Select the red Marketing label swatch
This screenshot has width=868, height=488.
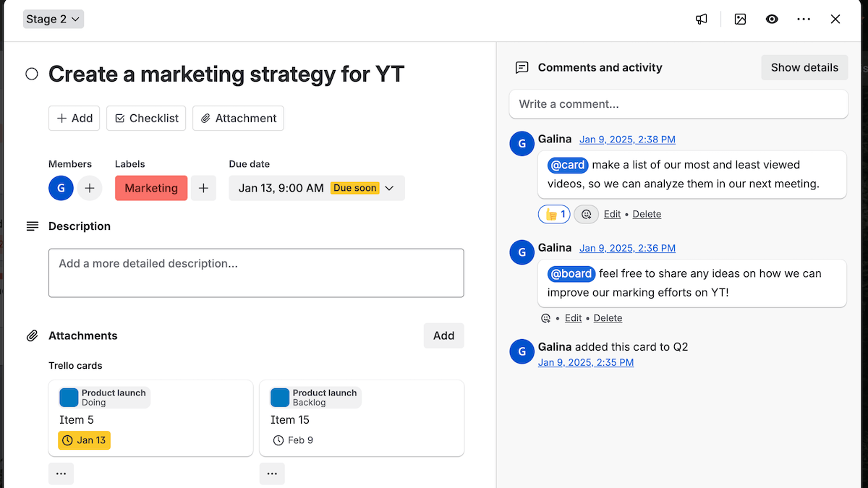click(x=150, y=188)
